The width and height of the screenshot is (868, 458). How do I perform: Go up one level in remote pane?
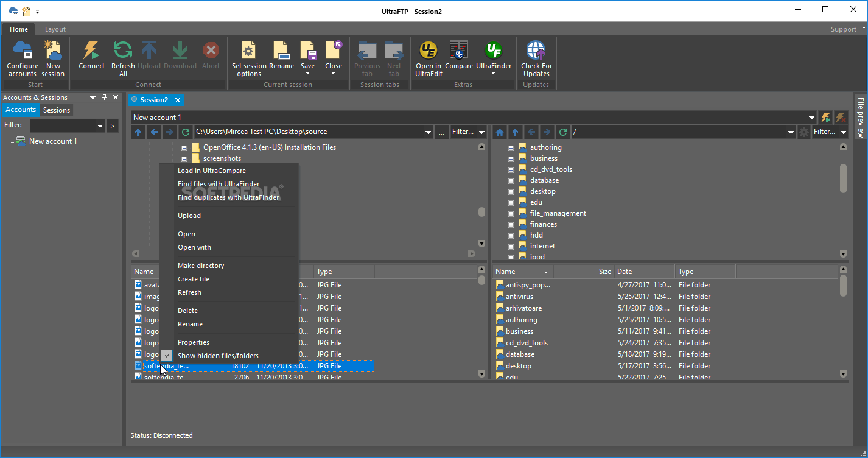click(x=516, y=132)
